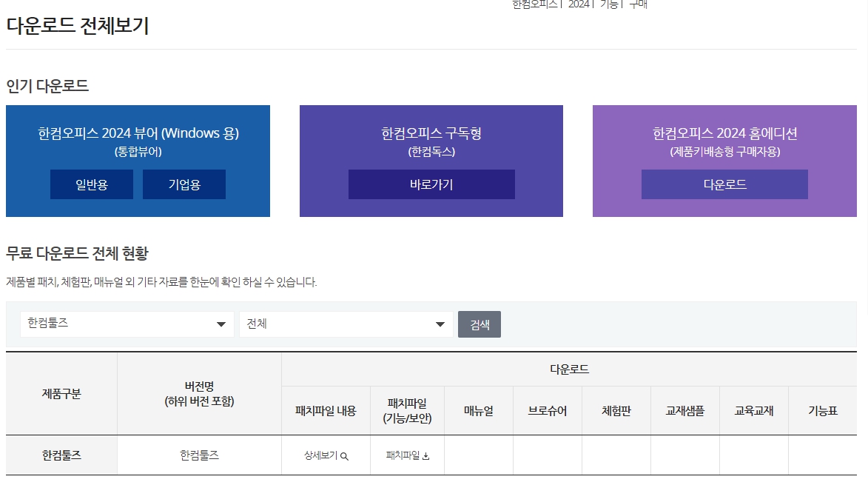Click the 한컴툴즈 product row header cell

(61, 455)
